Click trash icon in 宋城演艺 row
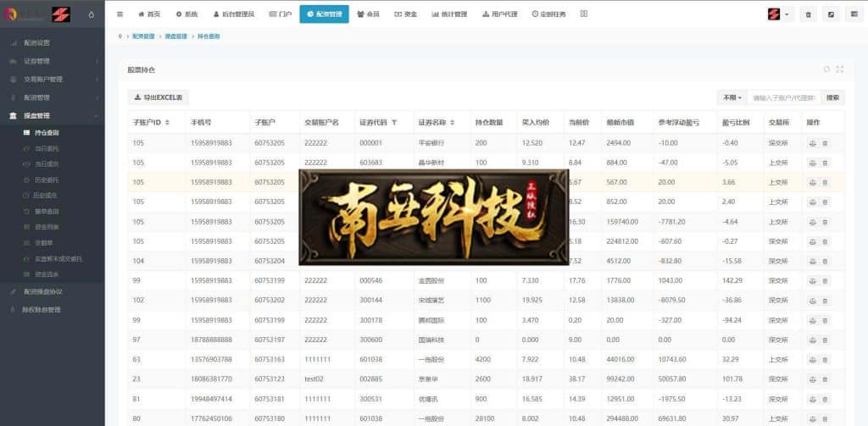The width and height of the screenshot is (868, 426). pos(825,301)
